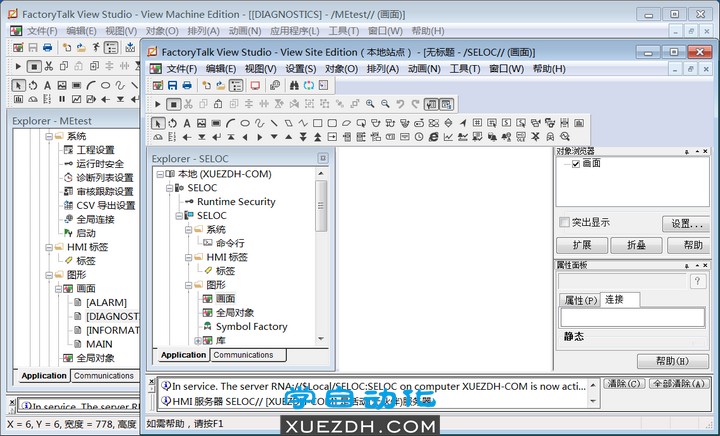Collapse 图形 folder in MEtest explorer

click(x=49, y=275)
